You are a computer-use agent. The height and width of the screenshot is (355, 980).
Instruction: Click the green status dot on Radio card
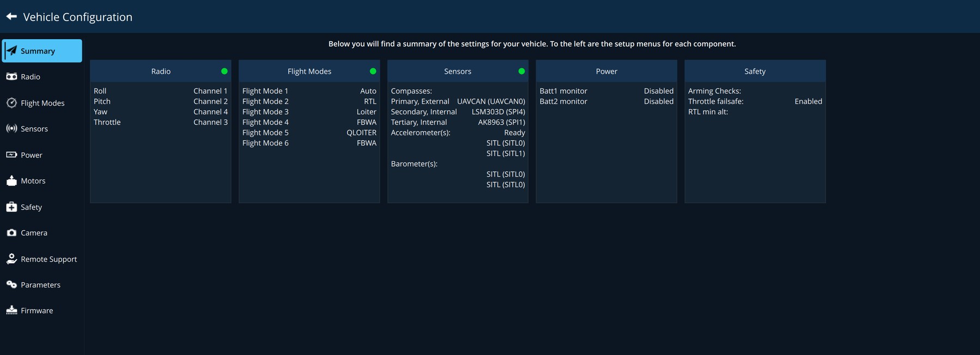[224, 71]
